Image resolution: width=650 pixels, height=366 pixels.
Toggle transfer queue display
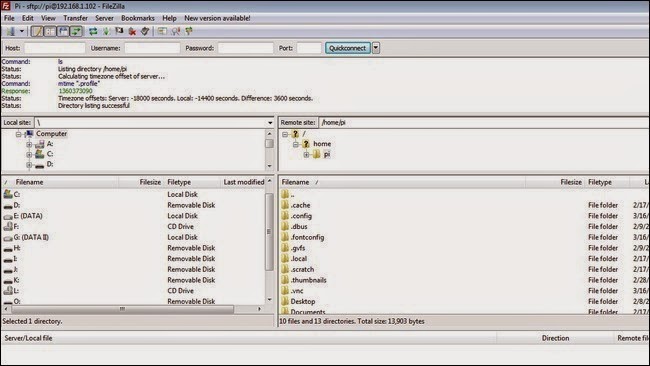[x=76, y=31]
